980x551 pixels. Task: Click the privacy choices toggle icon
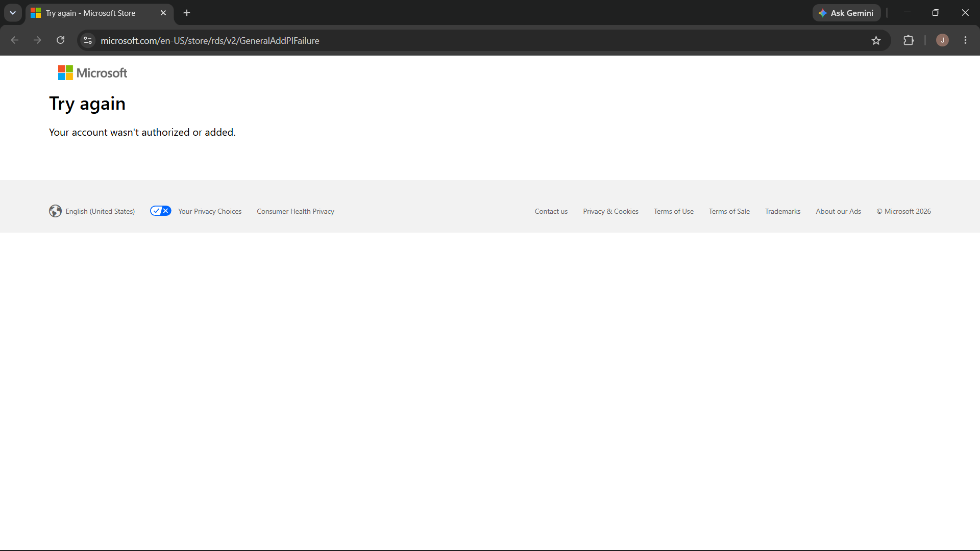click(x=160, y=211)
